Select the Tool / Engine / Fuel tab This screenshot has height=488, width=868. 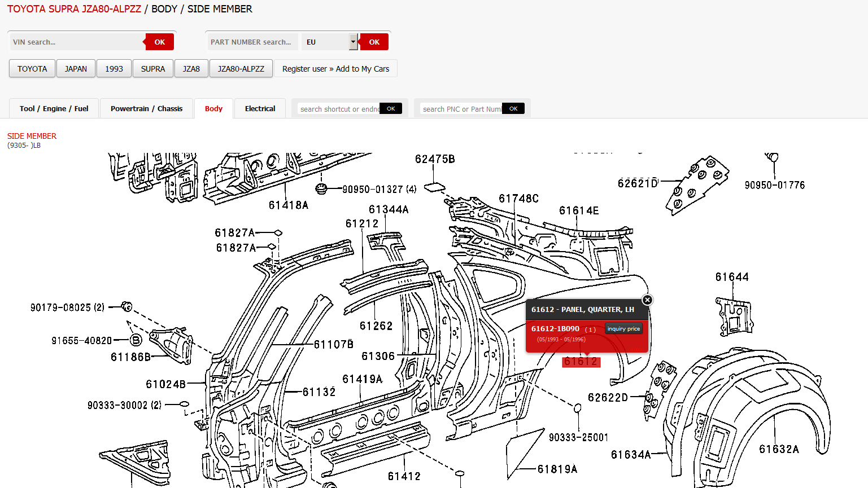[54, 108]
